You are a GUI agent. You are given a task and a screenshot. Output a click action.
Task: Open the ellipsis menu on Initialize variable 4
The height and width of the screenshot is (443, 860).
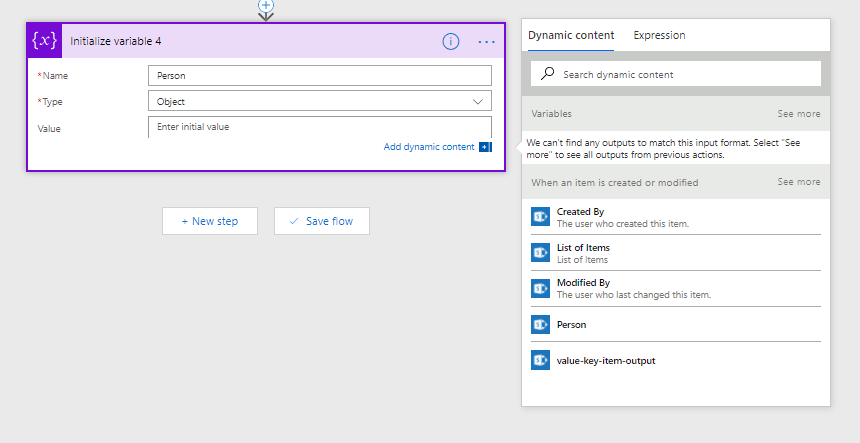coord(486,42)
